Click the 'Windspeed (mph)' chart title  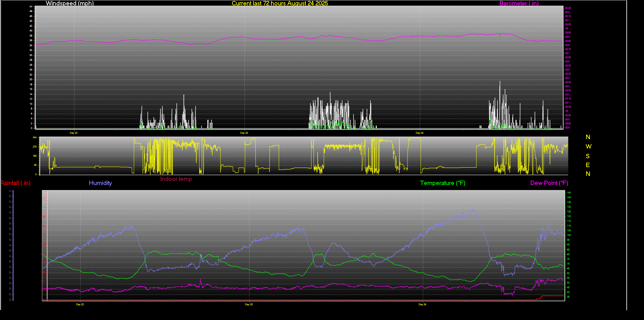coord(69,3)
